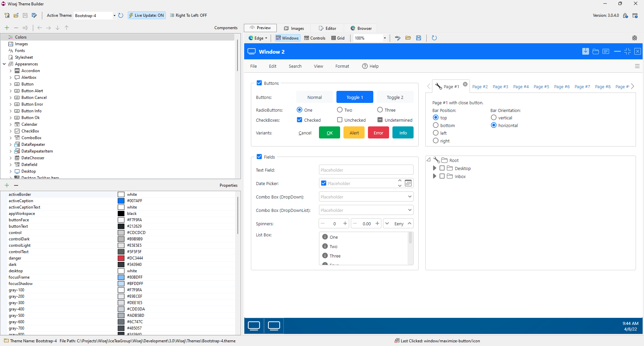Screen dimensions: 644x346
Task: Click the lock icon near the version number
Action: (626, 15)
